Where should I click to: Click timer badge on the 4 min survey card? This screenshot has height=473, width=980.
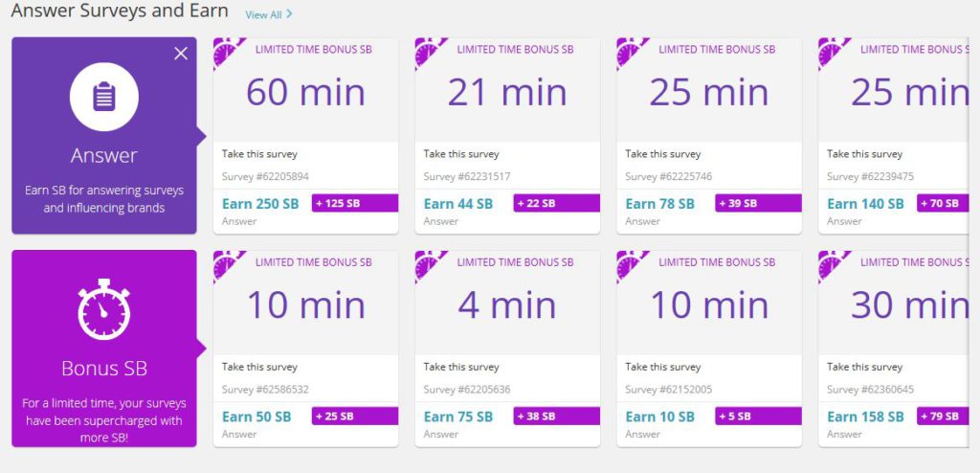430,265
